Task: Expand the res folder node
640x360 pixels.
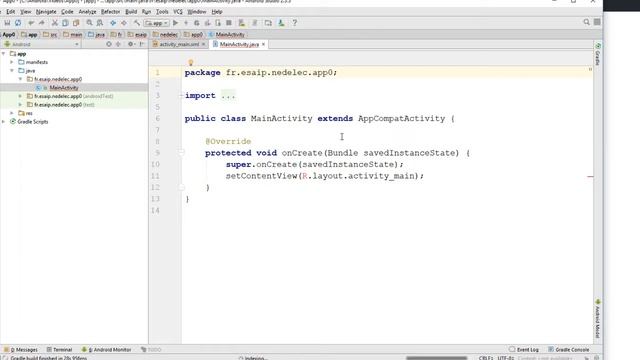Action: click(x=12, y=113)
